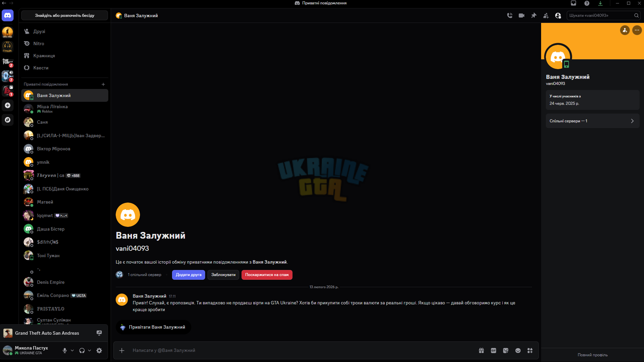Viewport: 644px width, 362px height.
Task: Expand headphone output options arrow
Action: pyautogui.click(x=89, y=351)
